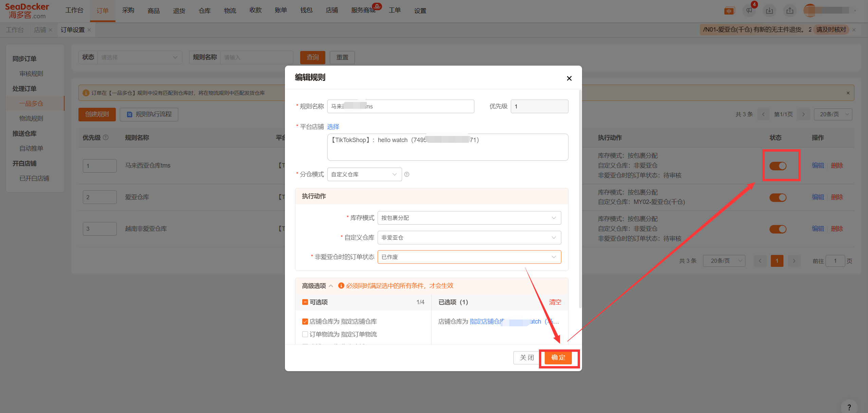
Task: Click 清空 to clear selected options
Action: [555, 302]
